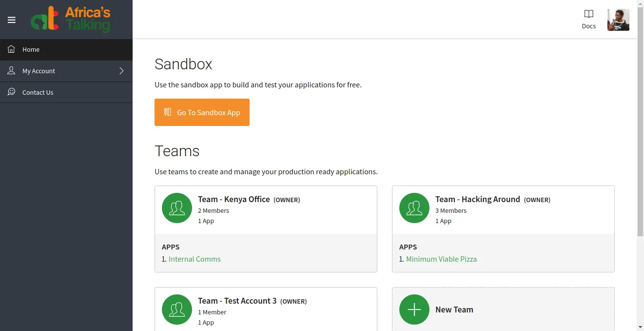The width and height of the screenshot is (644, 331).
Task: Click '1 Member' under Test Account 3
Action: [212, 312]
